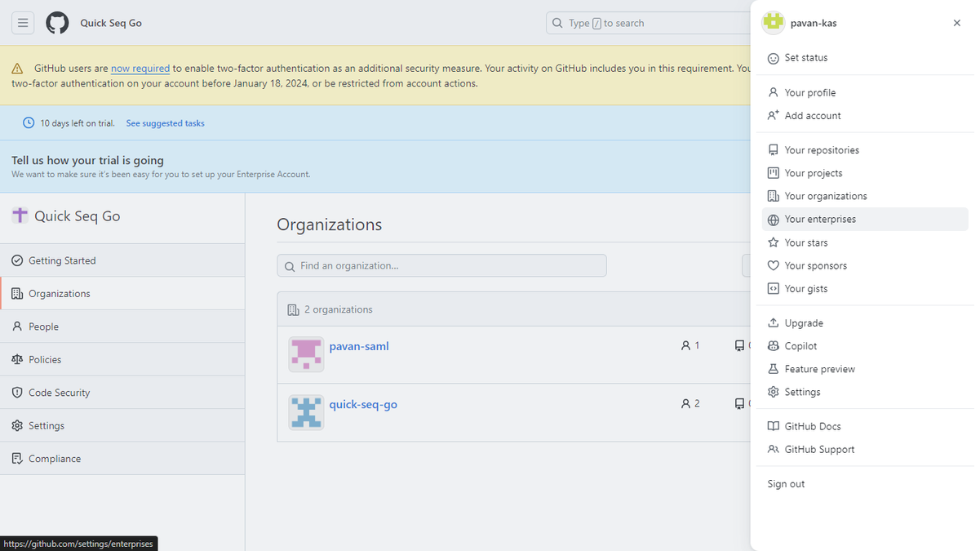Open the hamburger navigation menu

point(23,23)
